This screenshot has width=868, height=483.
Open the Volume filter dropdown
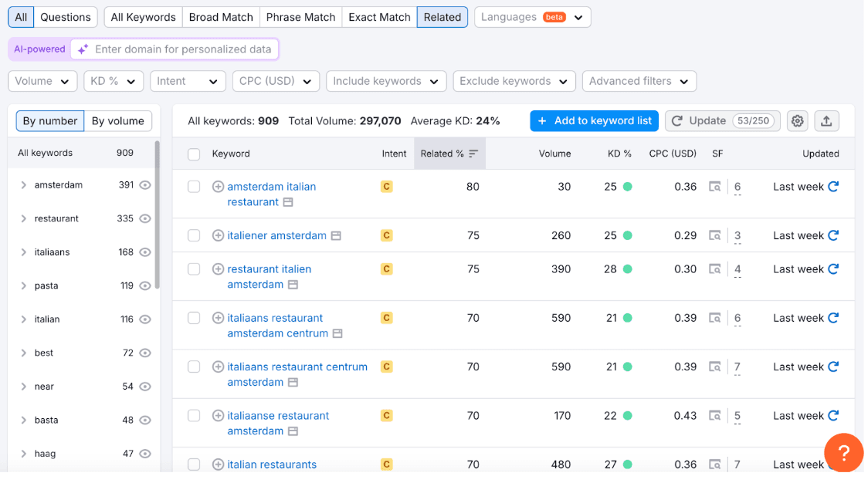[42, 81]
